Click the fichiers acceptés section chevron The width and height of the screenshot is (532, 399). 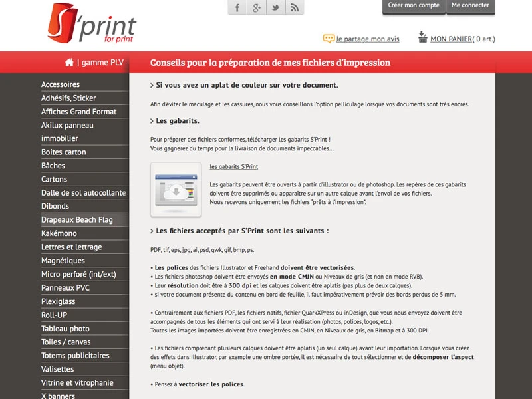tap(152, 231)
